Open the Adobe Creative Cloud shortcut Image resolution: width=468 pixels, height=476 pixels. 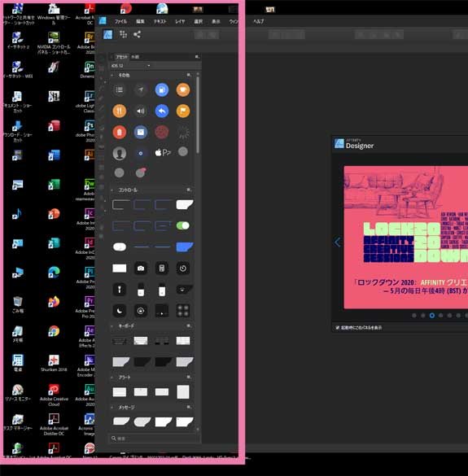[x=54, y=395]
